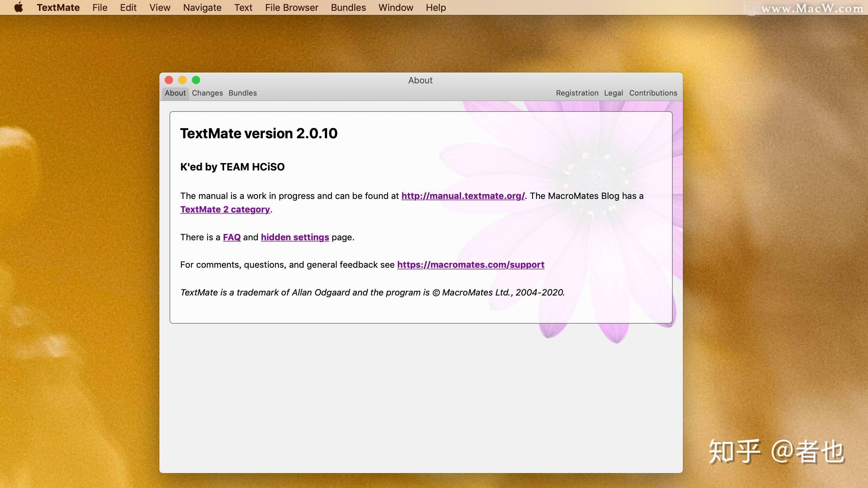The image size is (868, 488).
Task: Open the Edit menu
Action: point(128,7)
